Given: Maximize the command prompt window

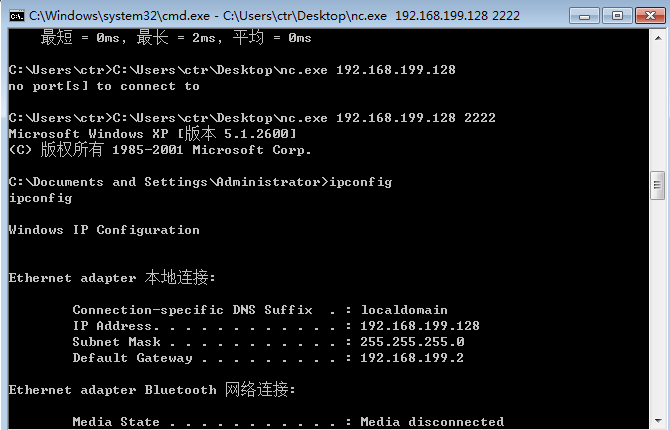Looking at the screenshot, I should point(617,16).
